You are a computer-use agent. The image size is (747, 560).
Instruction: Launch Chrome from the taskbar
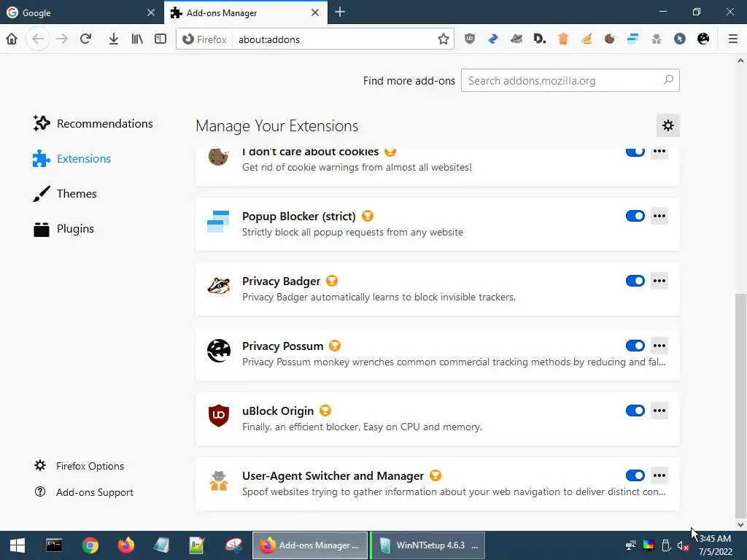[90, 545]
